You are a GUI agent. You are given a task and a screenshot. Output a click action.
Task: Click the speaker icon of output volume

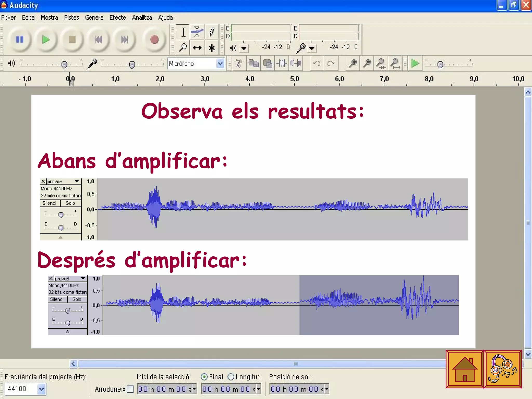[x=12, y=63]
